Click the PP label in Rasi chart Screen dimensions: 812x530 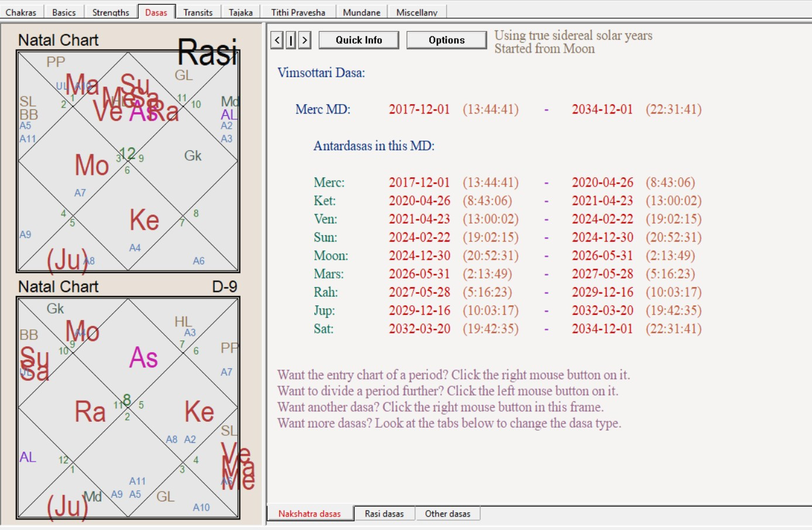(56, 62)
